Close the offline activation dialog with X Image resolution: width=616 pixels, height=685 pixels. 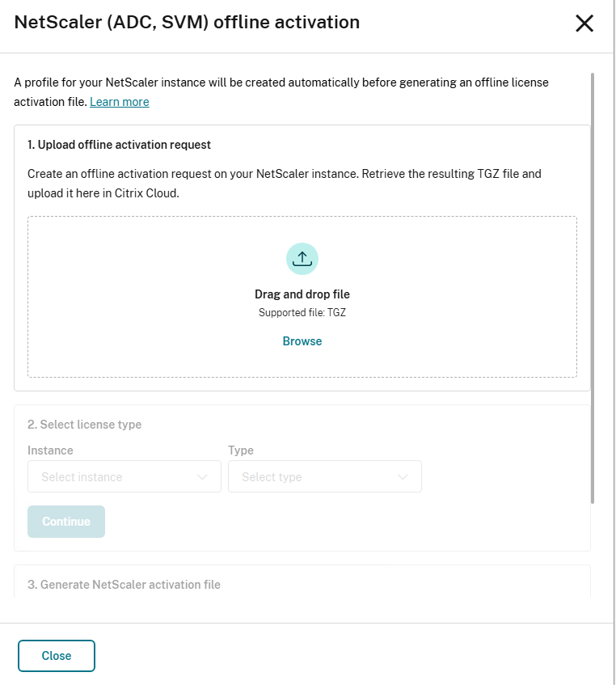tap(584, 23)
